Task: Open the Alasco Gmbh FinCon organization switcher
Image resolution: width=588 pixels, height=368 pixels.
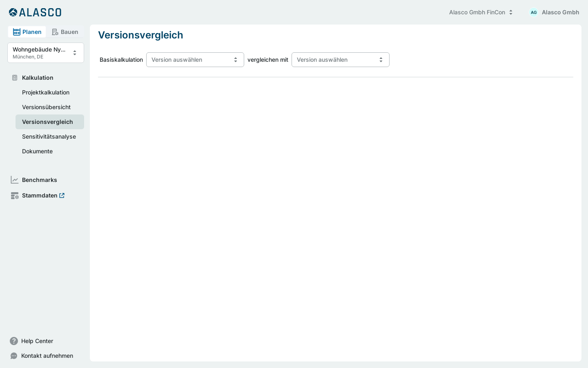Action: [481, 12]
